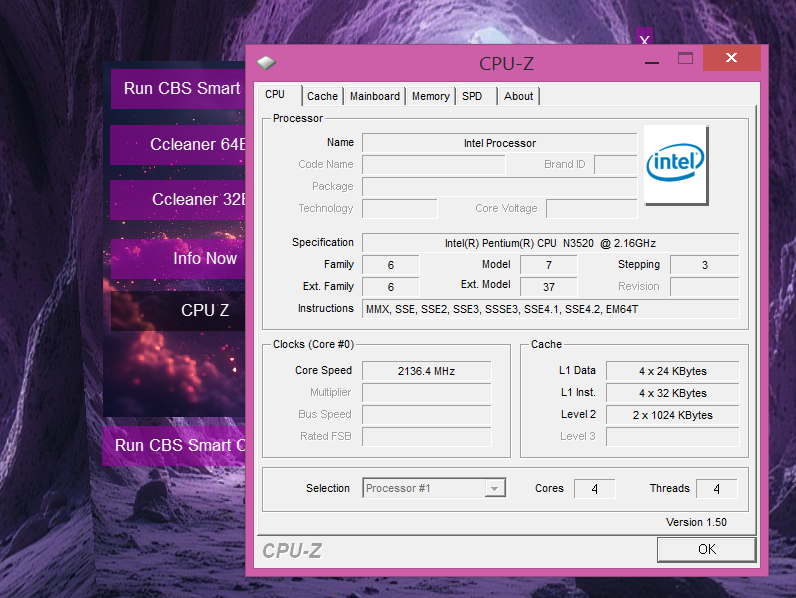This screenshot has height=598, width=796.
Task: Click bottom Run CBS Smart C button in launcher
Action: 174,446
